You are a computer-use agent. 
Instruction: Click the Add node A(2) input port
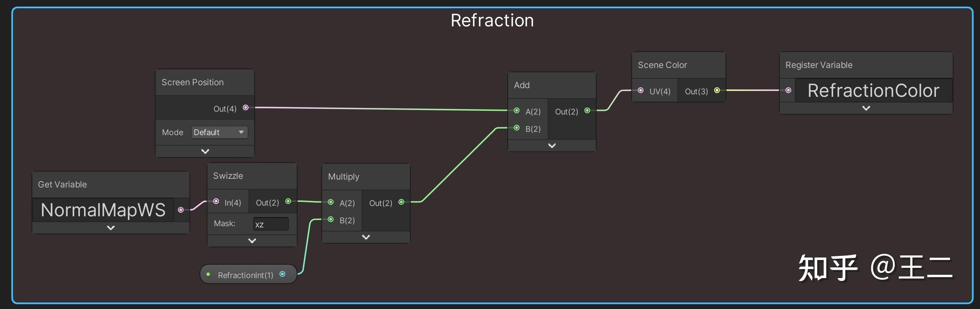pyautogui.click(x=517, y=110)
